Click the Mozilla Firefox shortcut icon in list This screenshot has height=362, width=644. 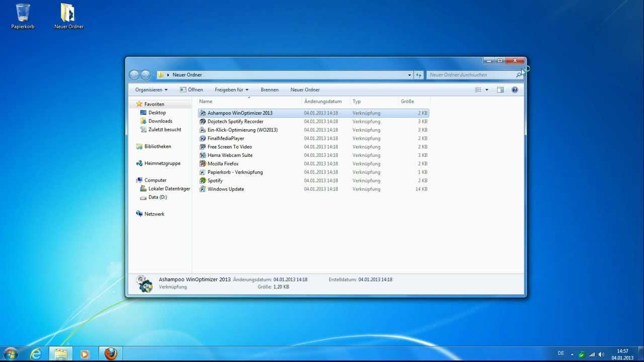coord(203,164)
